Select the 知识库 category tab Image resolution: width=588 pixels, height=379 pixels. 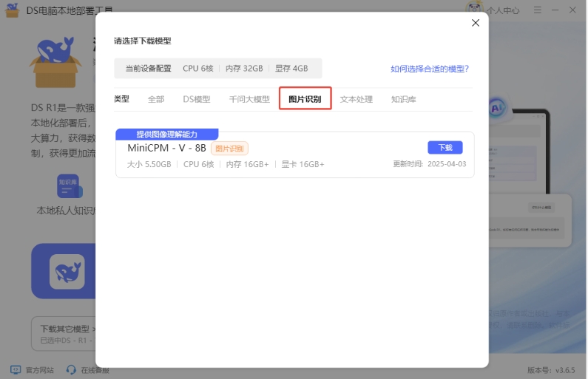pos(404,99)
